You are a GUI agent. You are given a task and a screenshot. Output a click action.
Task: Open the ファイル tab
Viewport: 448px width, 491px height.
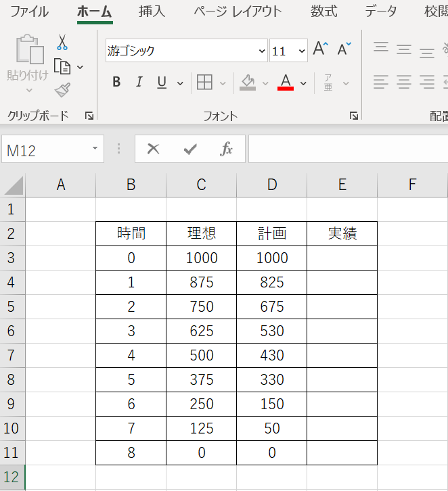click(x=30, y=12)
